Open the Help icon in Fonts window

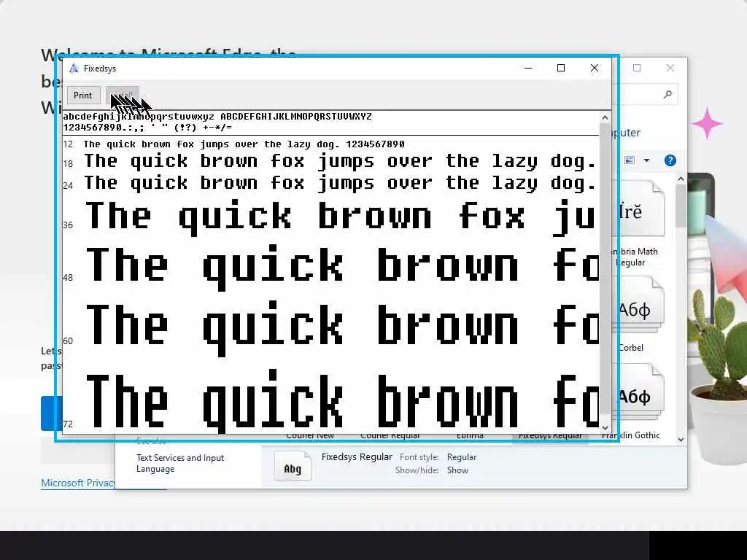point(670,160)
